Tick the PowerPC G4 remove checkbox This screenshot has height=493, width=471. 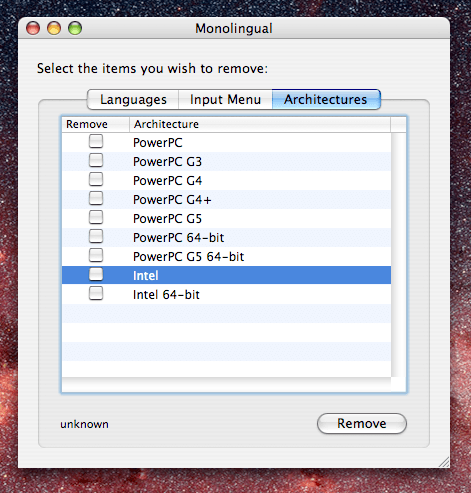coord(96,179)
